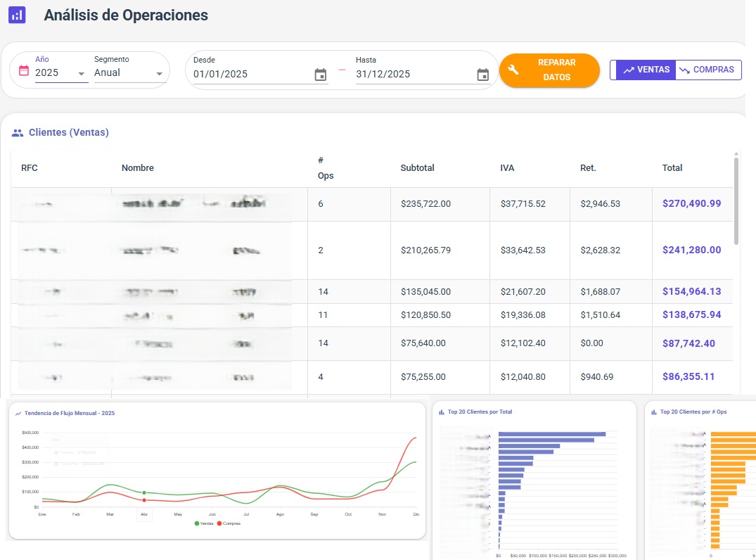Sort the table by Subtotal column header
The width and height of the screenshot is (756, 560).
[x=417, y=168]
